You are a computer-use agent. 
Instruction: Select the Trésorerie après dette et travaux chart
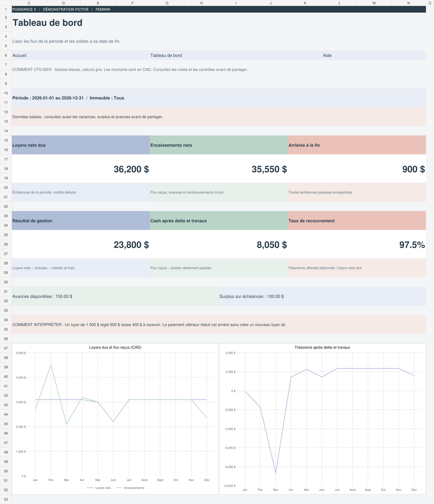pos(322,419)
